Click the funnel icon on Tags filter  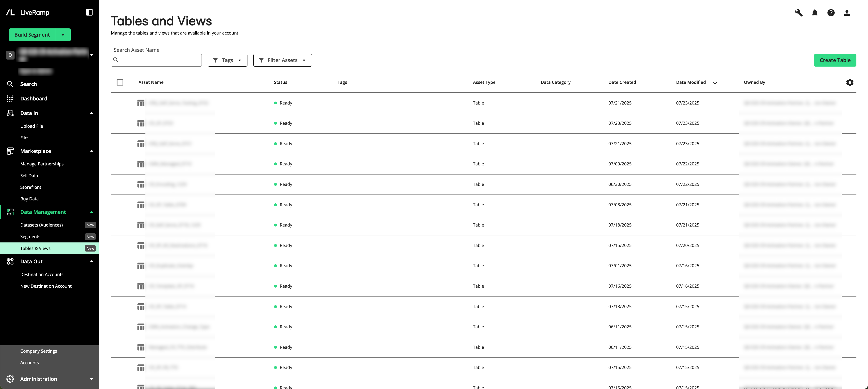click(x=215, y=60)
